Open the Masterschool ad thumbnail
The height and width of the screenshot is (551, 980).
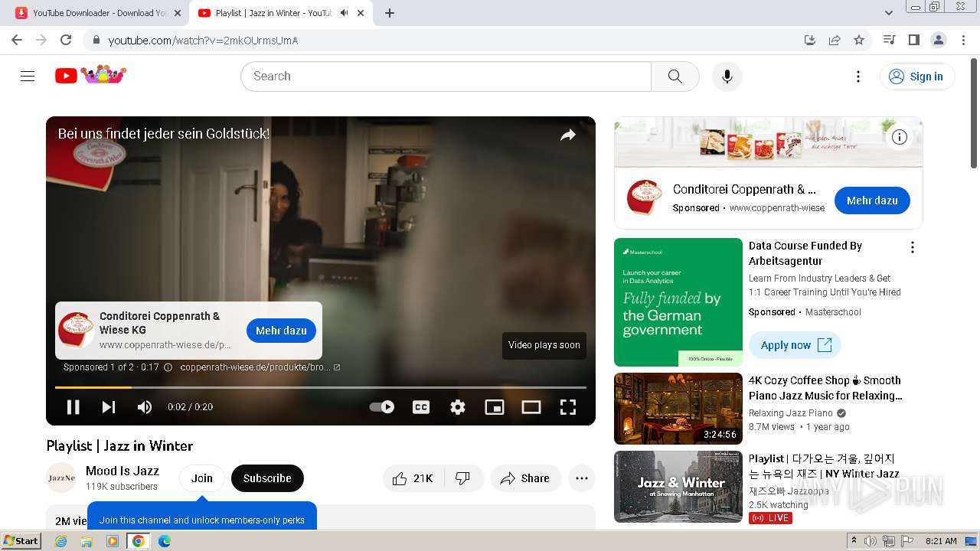point(678,302)
